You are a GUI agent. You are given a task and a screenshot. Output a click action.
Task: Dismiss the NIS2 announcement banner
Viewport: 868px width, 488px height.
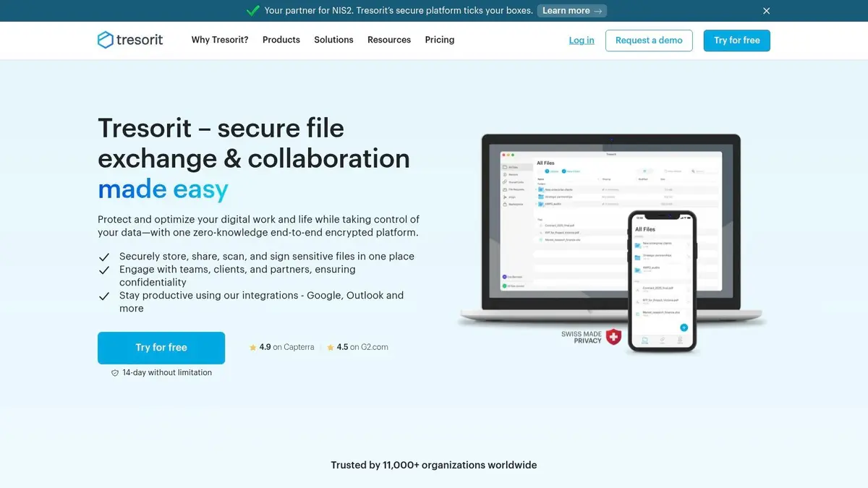click(x=767, y=11)
